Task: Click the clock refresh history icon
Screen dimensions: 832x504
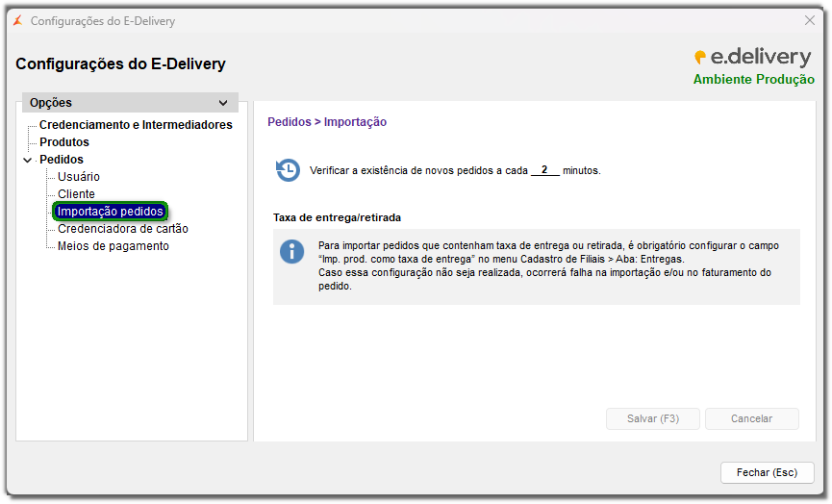Action: [x=288, y=169]
